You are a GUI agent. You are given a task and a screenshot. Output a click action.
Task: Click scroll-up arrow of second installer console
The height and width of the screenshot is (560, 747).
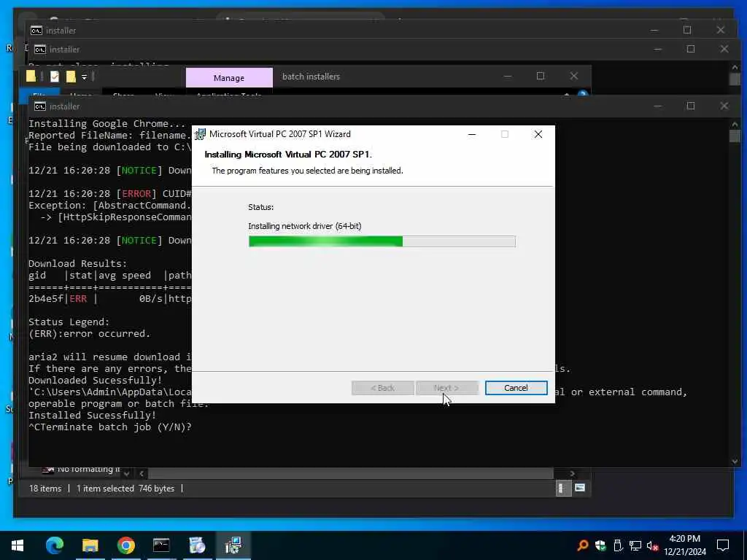click(x=734, y=68)
